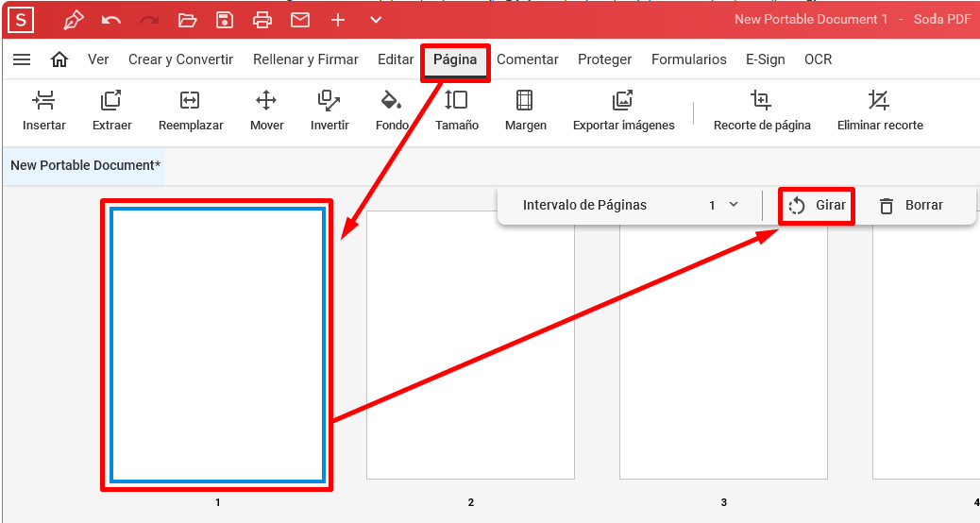Click the Borrar delete button

point(911,206)
